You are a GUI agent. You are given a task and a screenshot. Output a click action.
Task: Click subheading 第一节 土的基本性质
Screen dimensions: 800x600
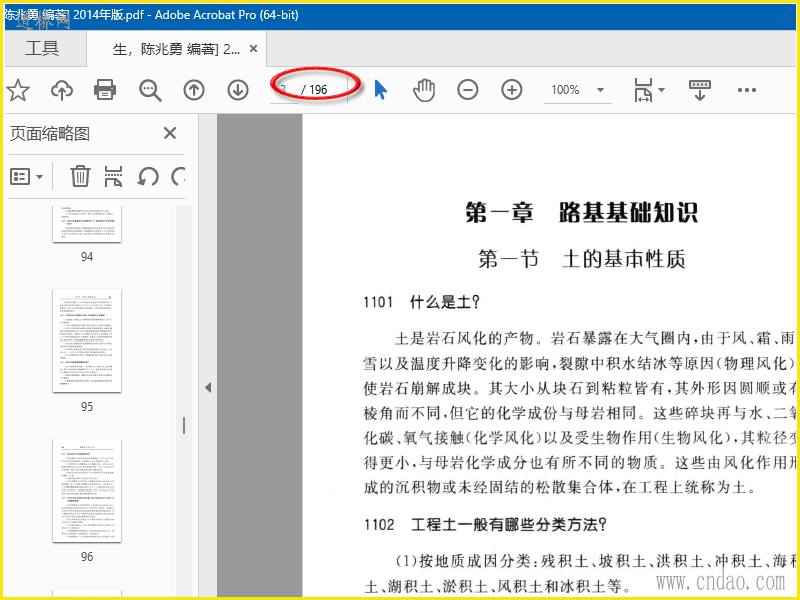pos(581,259)
